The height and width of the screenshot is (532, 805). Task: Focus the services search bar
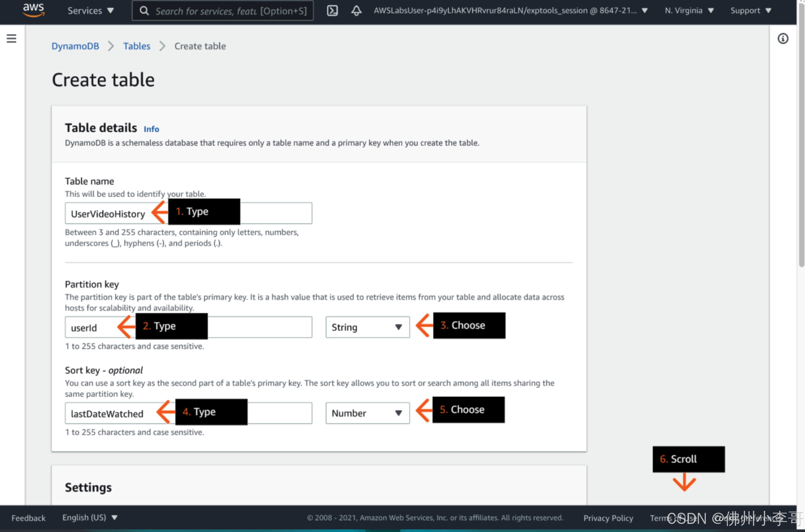(x=222, y=11)
